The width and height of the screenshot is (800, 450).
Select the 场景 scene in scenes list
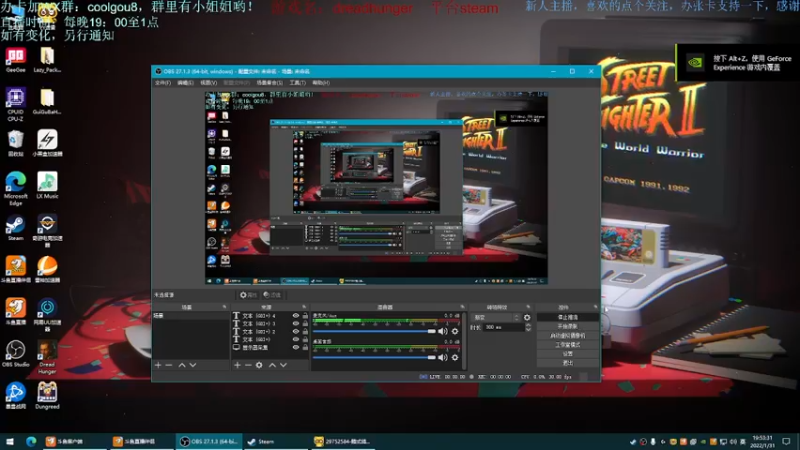(190, 316)
